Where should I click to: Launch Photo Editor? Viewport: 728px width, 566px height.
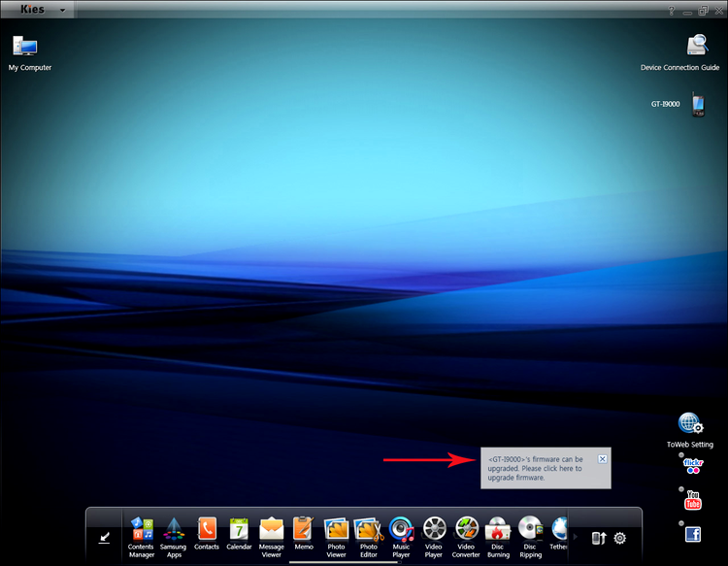click(369, 529)
